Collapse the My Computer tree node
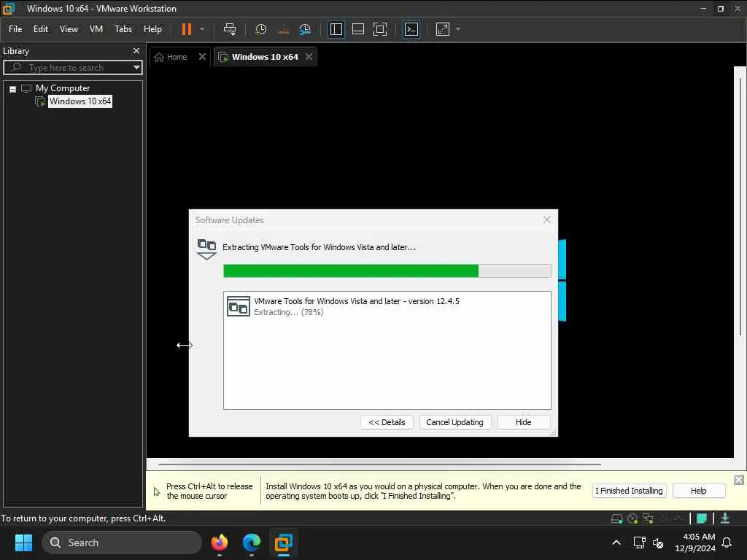This screenshot has width=747, height=560. pyautogui.click(x=13, y=89)
